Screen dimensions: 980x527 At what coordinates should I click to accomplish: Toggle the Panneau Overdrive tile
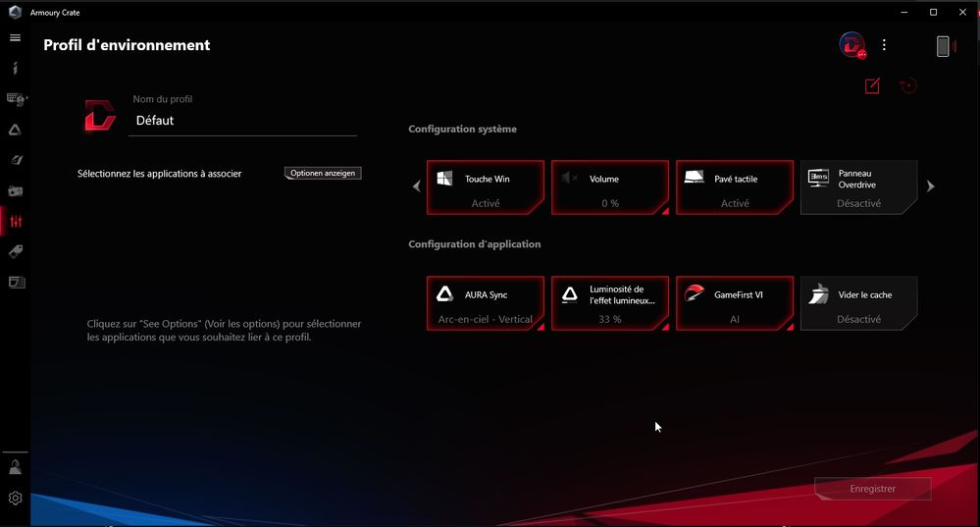[x=858, y=187]
